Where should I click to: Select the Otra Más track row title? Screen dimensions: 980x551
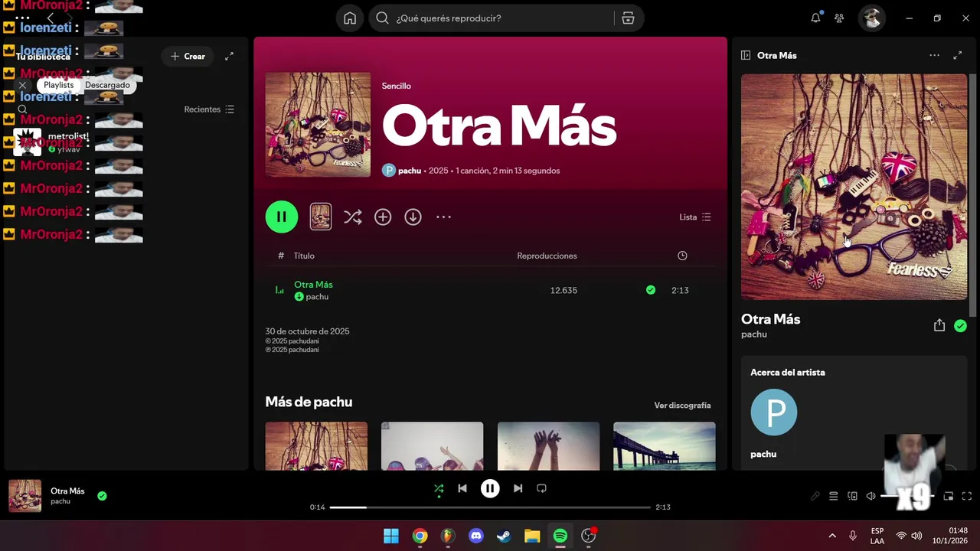[x=313, y=285]
